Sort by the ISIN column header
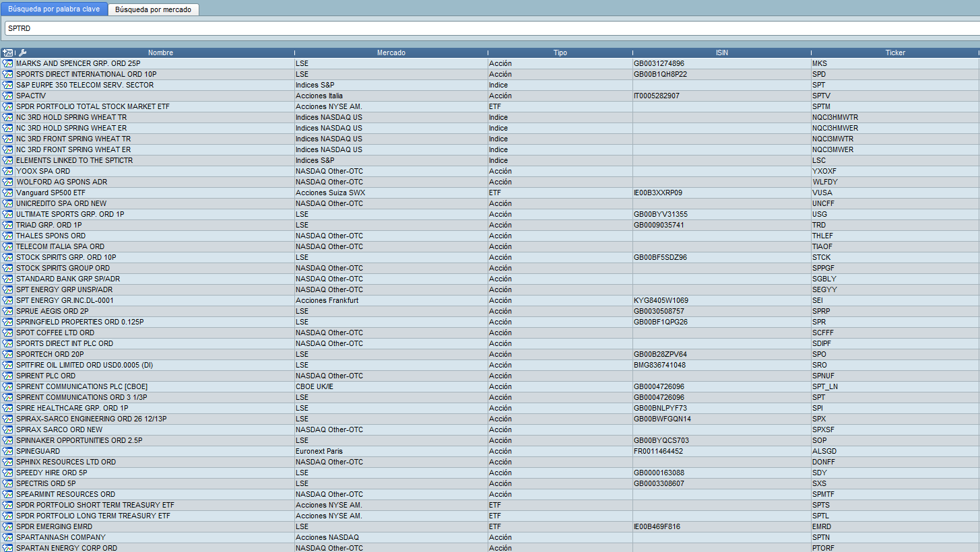 [721, 53]
